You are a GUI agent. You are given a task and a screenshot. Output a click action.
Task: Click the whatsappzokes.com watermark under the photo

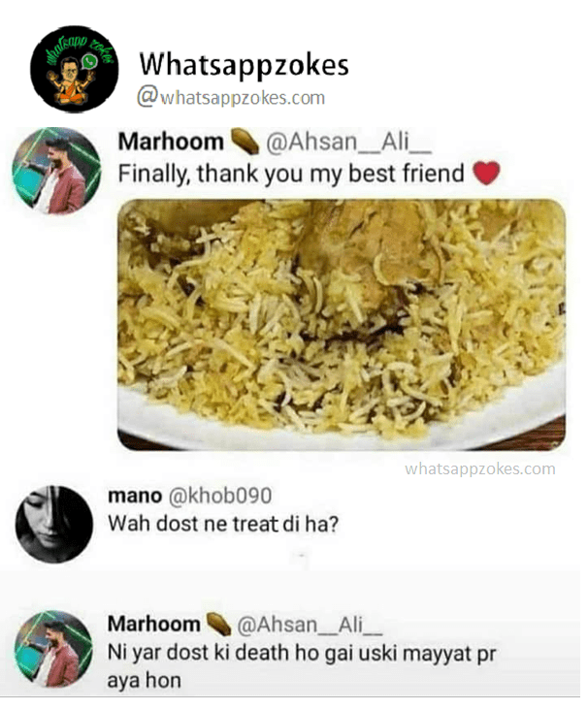[480, 468]
